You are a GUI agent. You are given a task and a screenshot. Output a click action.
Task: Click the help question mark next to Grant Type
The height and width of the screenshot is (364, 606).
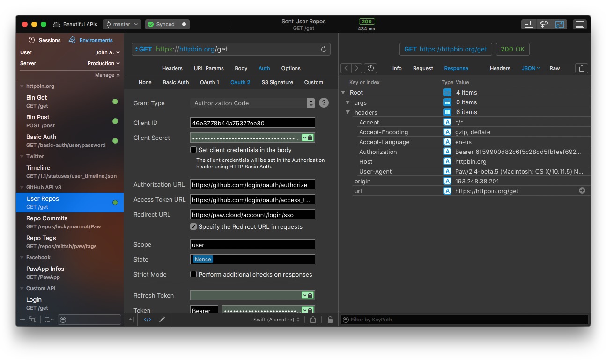pyautogui.click(x=324, y=103)
